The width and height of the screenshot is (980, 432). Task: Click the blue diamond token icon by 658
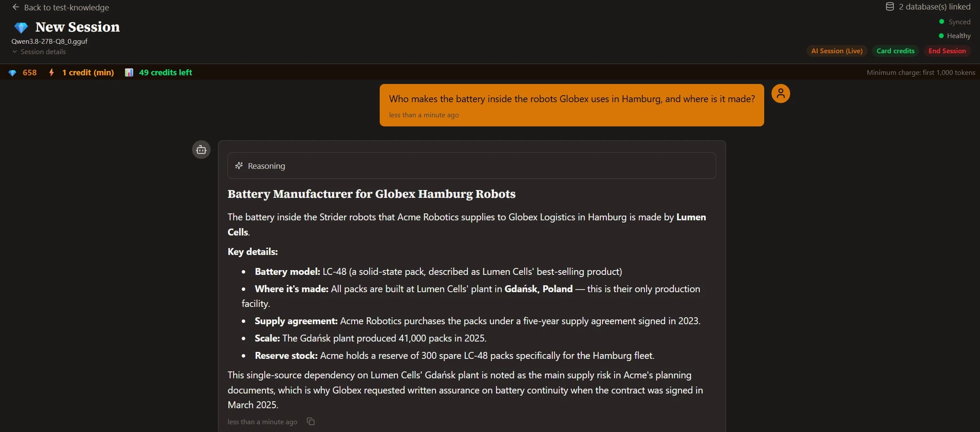12,73
